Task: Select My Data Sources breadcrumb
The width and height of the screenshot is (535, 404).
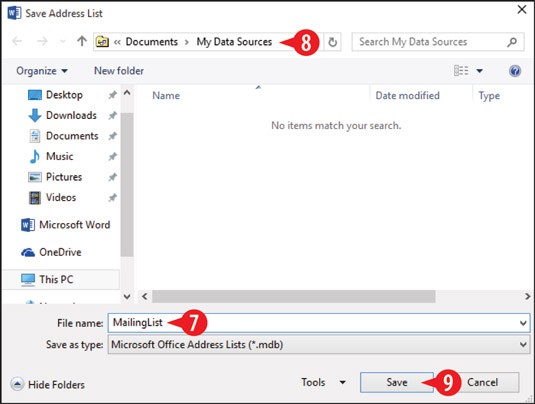Action: coord(234,42)
